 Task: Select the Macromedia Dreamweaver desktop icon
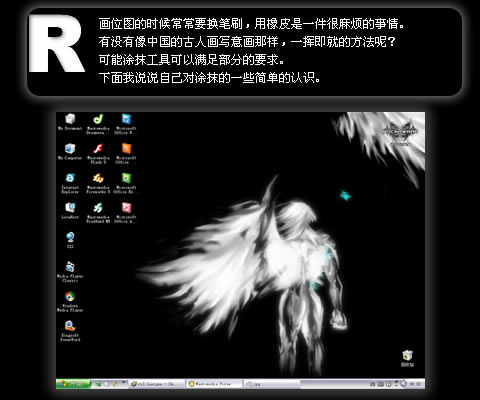(98, 124)
